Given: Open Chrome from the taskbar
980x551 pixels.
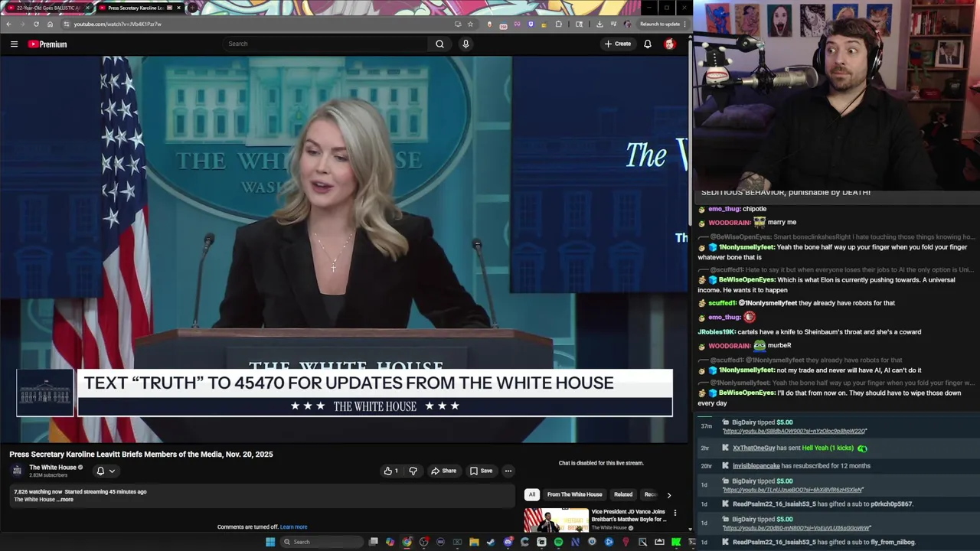Looking at the screenshot, I should [x=407, y=542].
